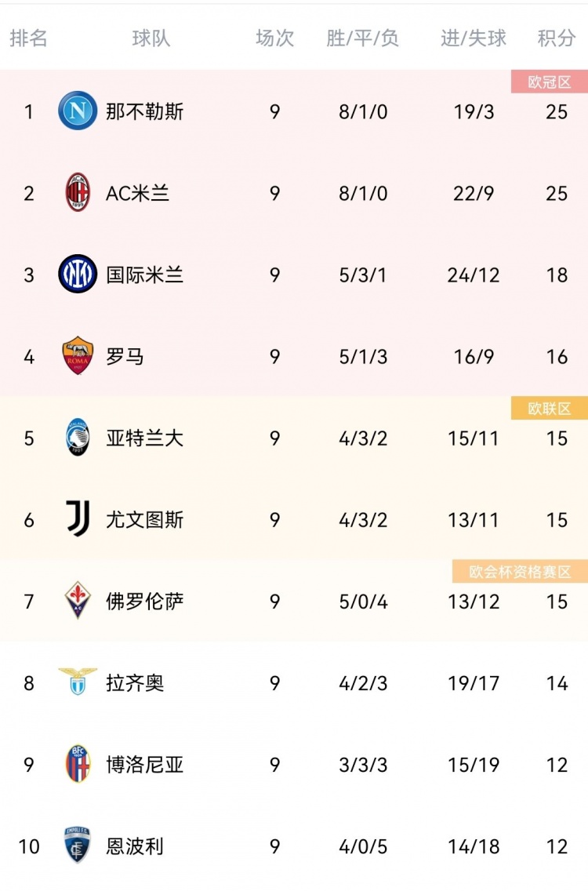The image size is (588, 891).
Task: Tap the Empoli club crest
Action: tap(78, 846)
